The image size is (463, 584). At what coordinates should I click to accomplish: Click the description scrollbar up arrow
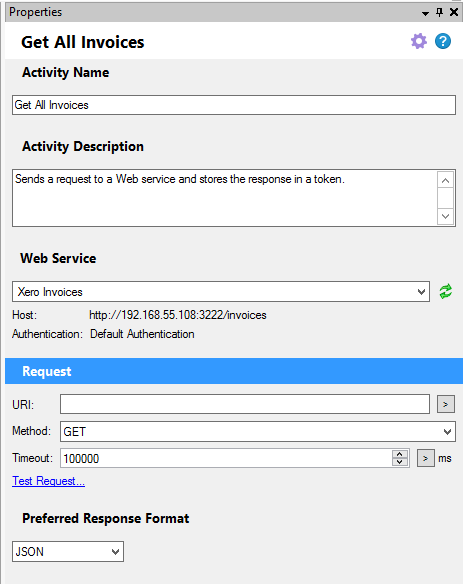(x=445, y=180)
